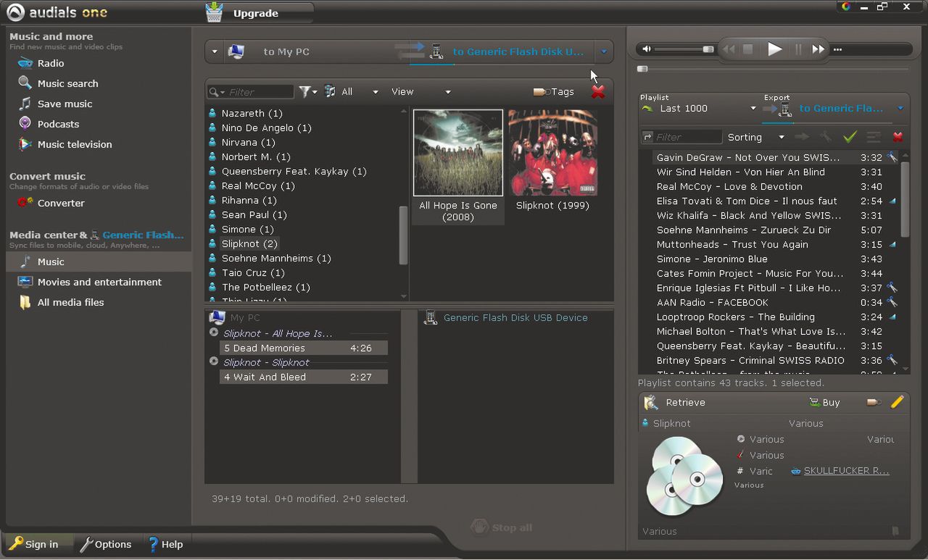Click the previous track button
The width and height of the screenshot is (928, 560).
(x=729, y=49)
